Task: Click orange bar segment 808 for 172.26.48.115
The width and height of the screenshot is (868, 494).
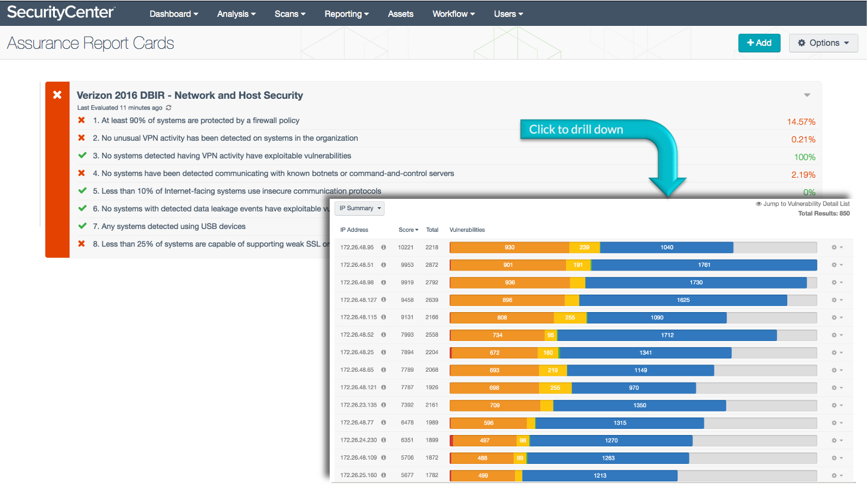Action: [x=502, y=317]
